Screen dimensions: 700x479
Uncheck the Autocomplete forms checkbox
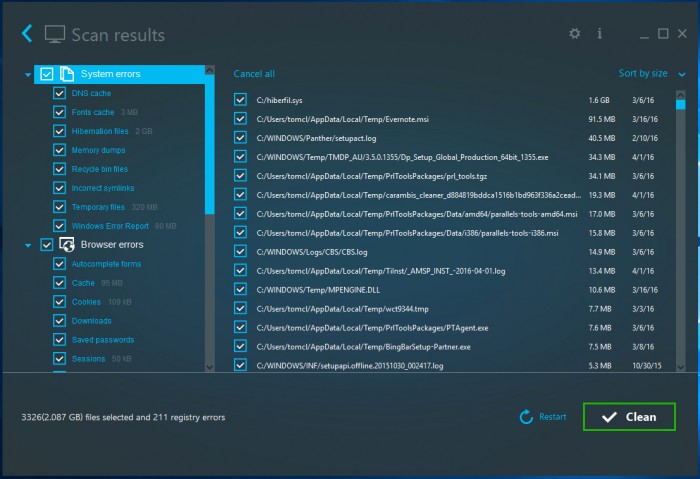point(59,264)
